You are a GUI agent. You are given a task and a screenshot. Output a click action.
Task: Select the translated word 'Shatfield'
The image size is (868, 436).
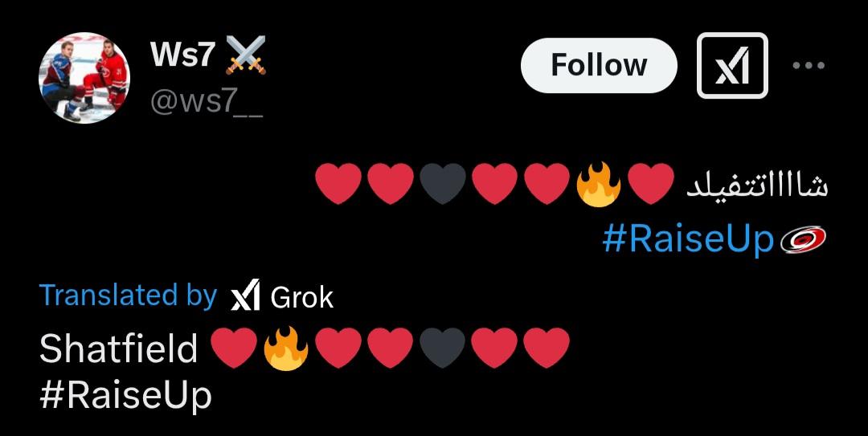(118, 349)
